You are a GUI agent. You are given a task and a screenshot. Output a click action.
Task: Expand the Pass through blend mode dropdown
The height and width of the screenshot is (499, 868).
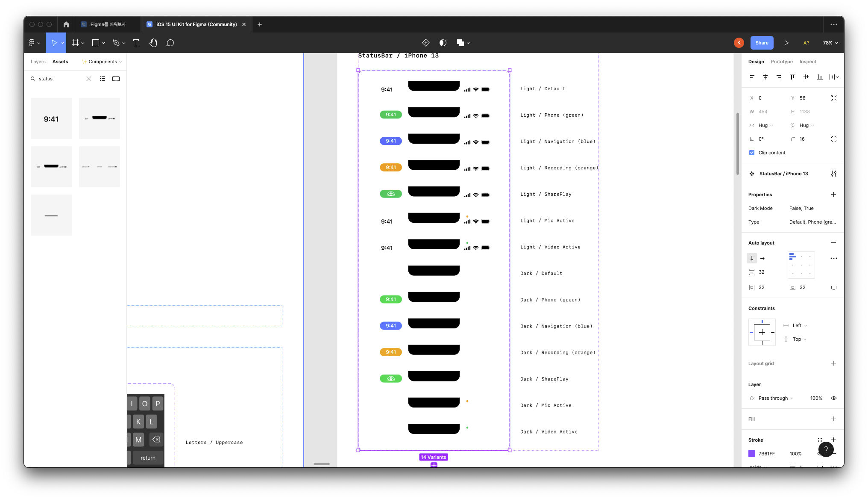coord(775,398)
